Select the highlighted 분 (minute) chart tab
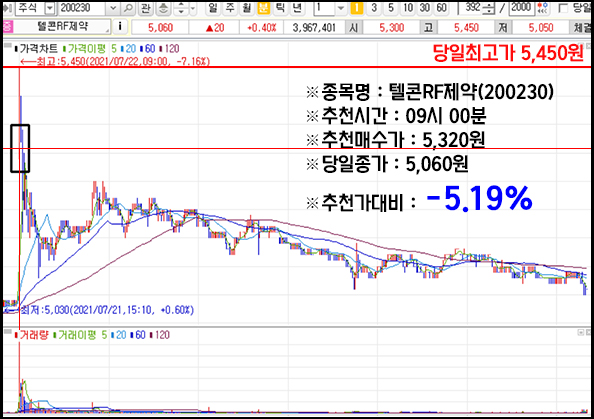 (264, 8)
